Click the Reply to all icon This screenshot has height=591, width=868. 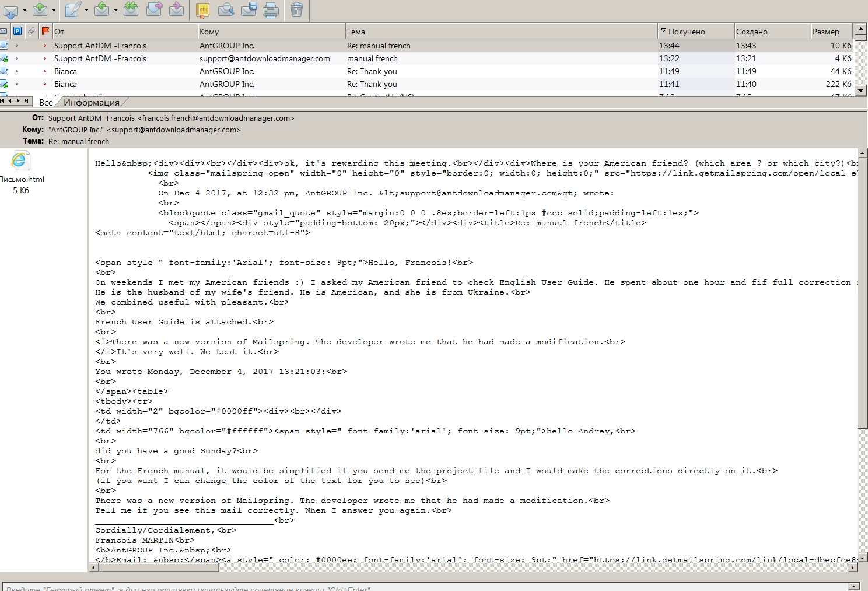click(x=130, y=10)
